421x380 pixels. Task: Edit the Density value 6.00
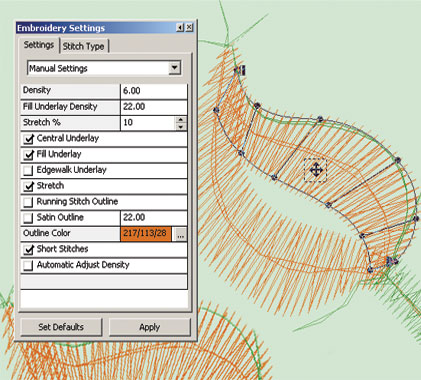(153, 91)
